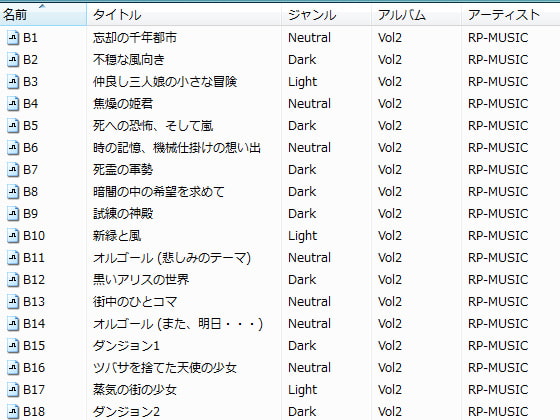This screenshot has height=420, width=560.
Task: Click the Neutral genre of B14
Action: click(x=310, y=324)
